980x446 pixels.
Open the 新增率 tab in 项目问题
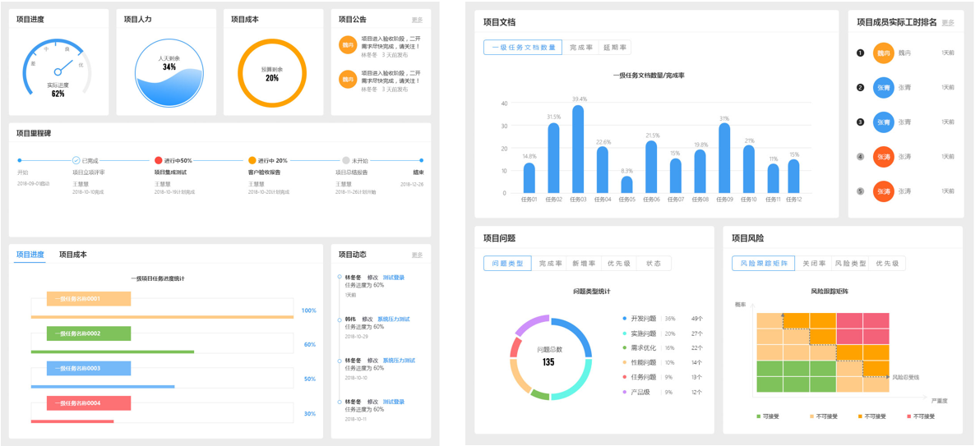click(584, 264)
